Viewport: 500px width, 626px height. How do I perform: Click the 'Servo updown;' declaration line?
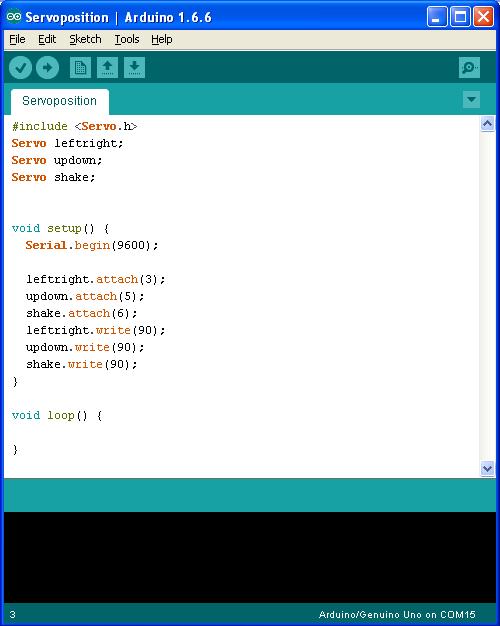click(x=57, y=160)
